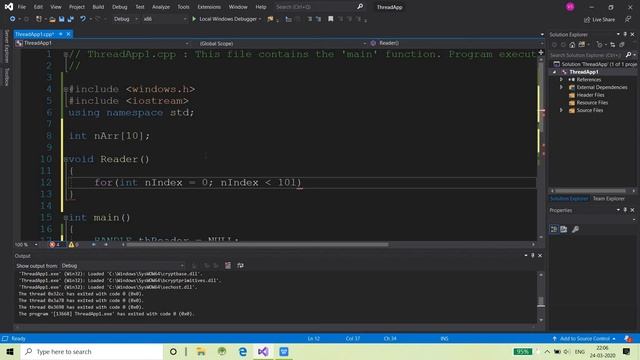Open dropdown arrow beside Local Windows Debugger
Image resolution: width=640 pixels, height=360 pixels.
pos(260,19)
